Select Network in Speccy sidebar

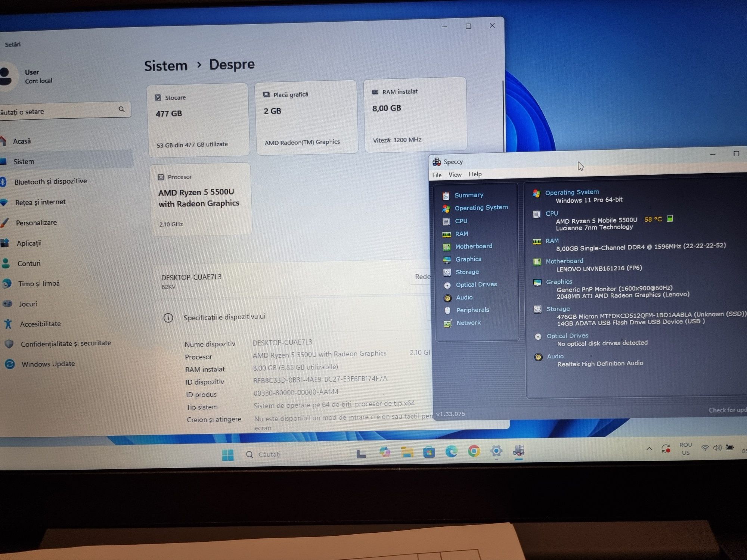coord(468,323)
